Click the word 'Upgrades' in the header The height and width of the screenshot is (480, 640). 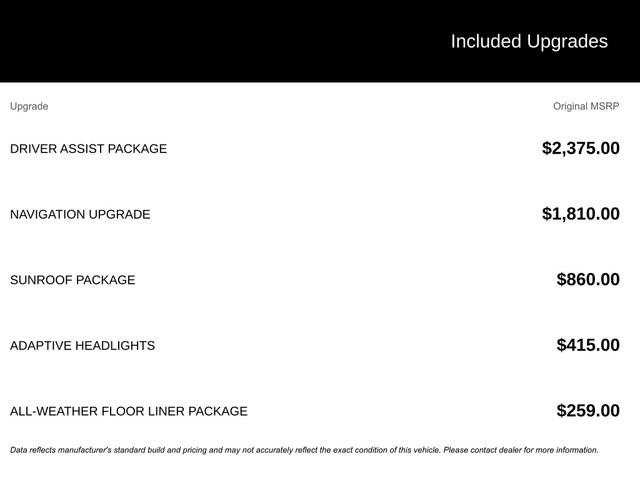[567, 42]
